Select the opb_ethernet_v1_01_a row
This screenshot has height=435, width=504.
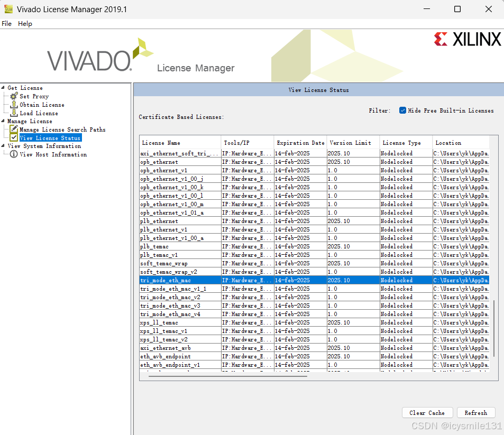coord(314,212)
